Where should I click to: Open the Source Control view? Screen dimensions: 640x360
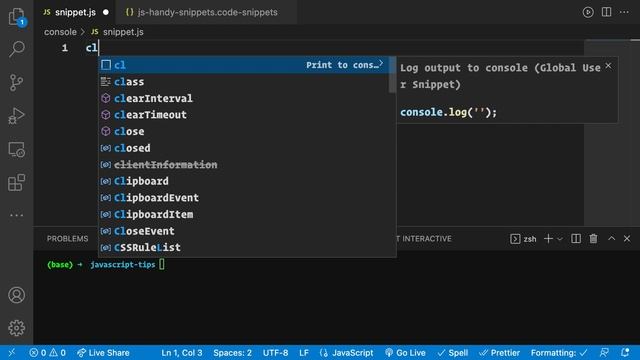tap(17, 82)
